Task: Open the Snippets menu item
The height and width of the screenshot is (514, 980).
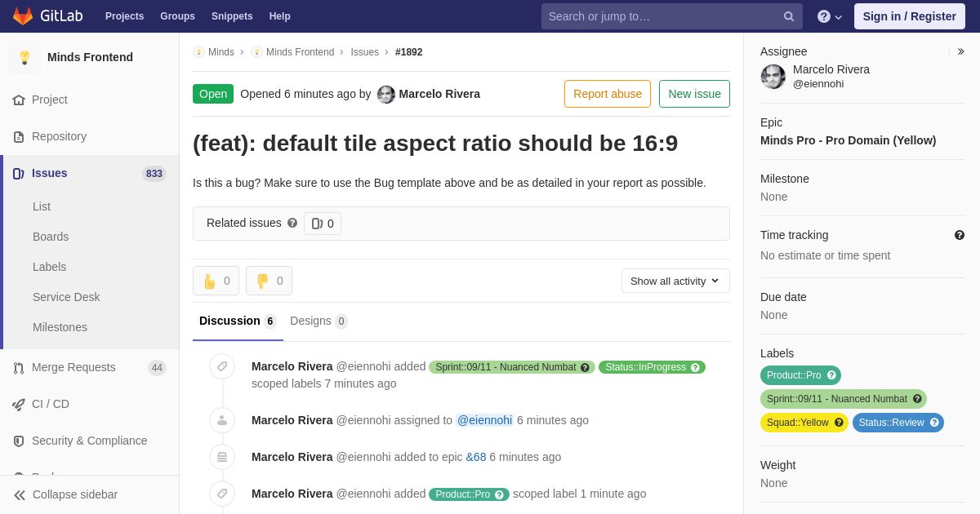Action: pyautogui.click(x=232, y=16)
